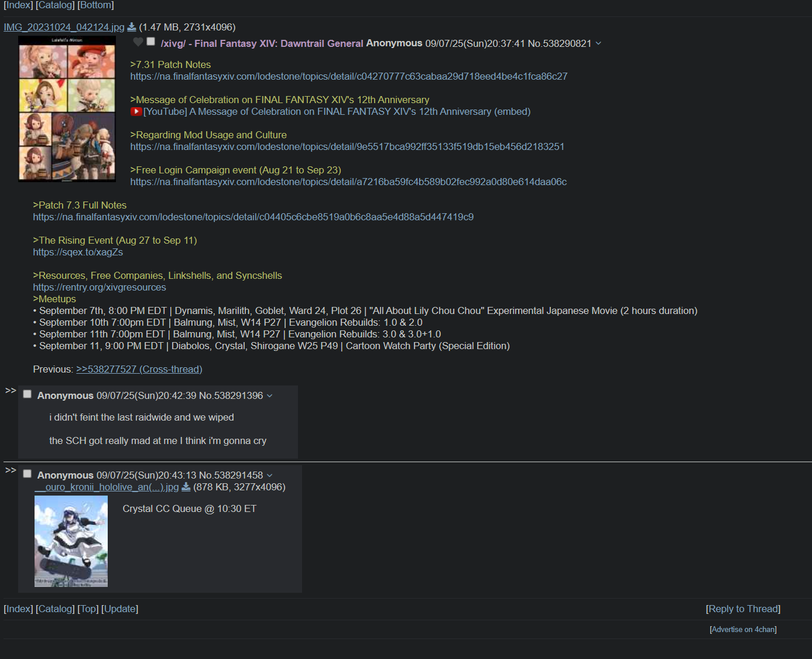Hide the reply No.538291458 using its >> icon
Viewport: 812px width, 659px height.
[x=11, y=470]
